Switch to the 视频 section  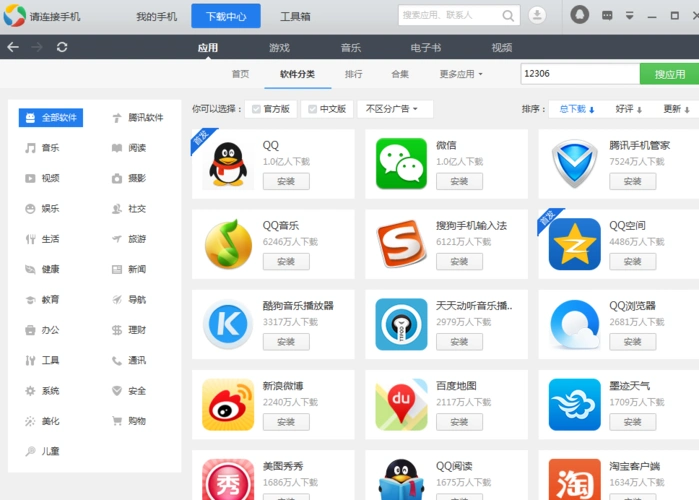(x=502, y=48)
